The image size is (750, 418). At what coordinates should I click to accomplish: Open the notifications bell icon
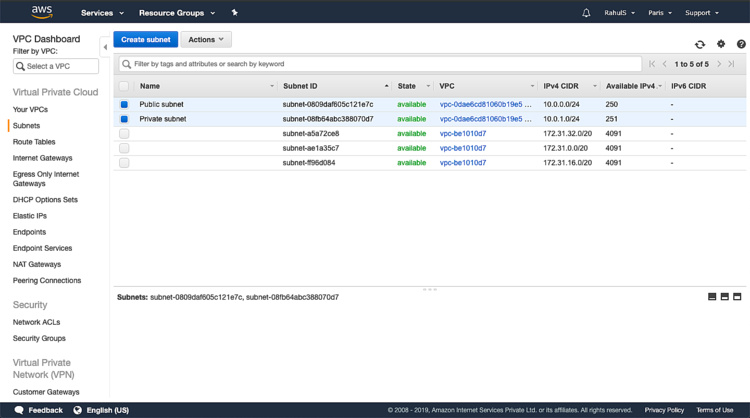pyautogui.click(x=586, y=13)
